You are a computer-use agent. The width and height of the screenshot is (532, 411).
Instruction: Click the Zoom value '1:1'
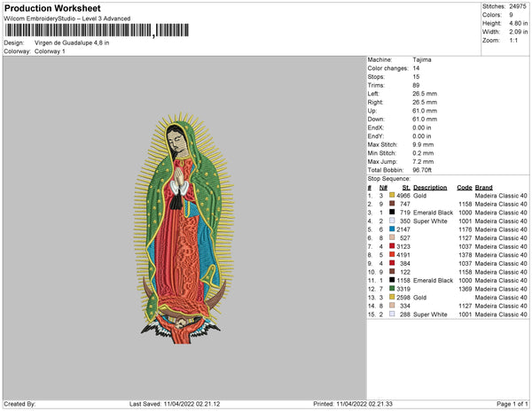pyautogui.click(x=513, y=41)
